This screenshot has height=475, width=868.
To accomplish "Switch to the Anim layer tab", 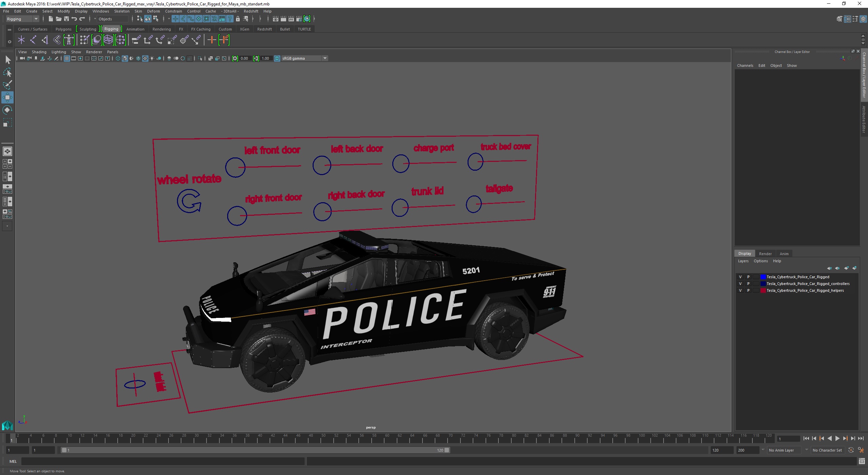I will click(x=784, y=254).
